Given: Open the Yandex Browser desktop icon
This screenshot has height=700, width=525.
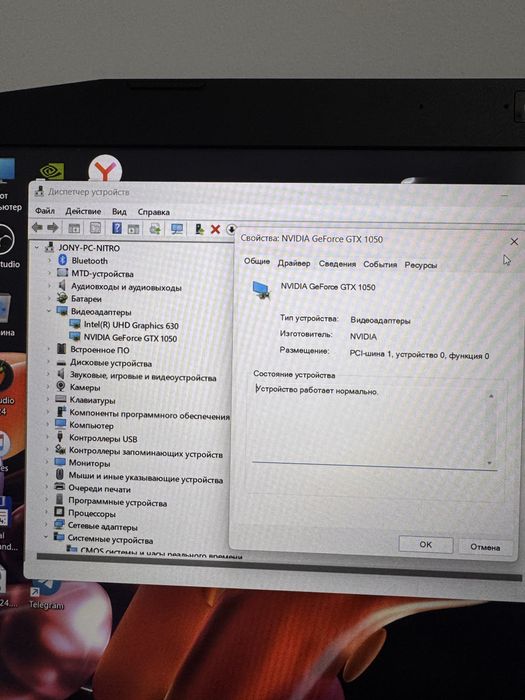Looking at the screenshot, I should (105, 168).
